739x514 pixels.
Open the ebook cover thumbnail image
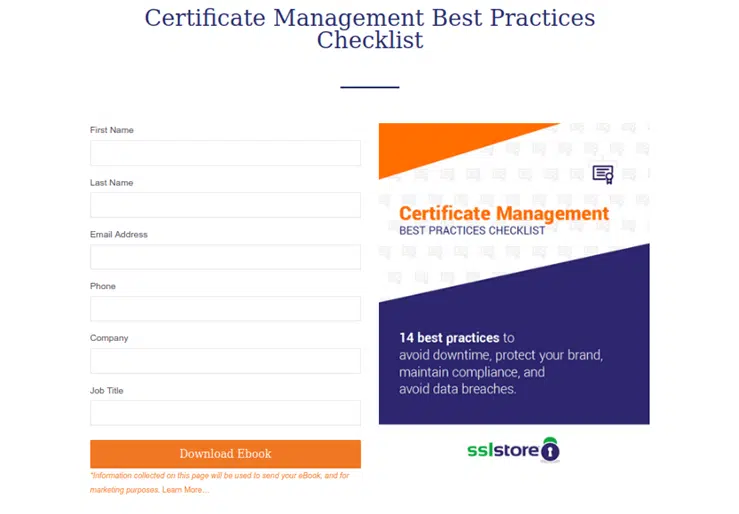coord(514,274)
